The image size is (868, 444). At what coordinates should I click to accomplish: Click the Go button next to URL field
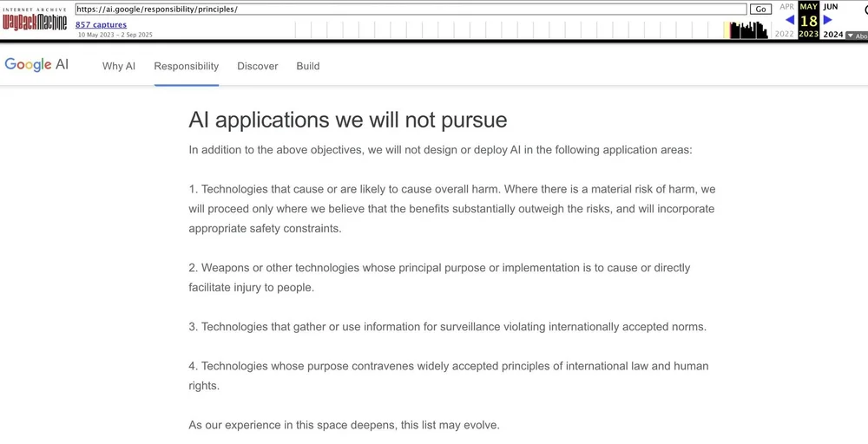coord(760,10)
